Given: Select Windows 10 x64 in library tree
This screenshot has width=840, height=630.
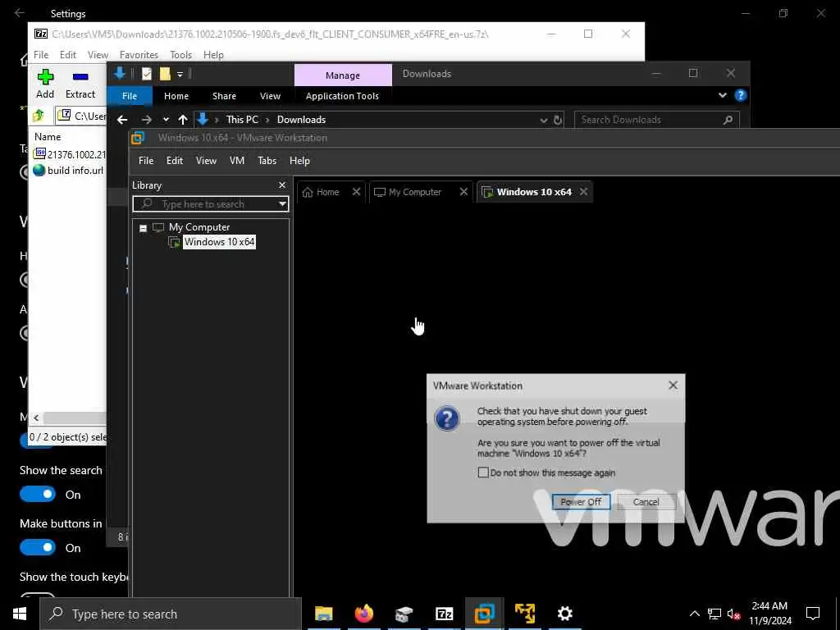Looking at the screenshot, I should click(219, 242).
